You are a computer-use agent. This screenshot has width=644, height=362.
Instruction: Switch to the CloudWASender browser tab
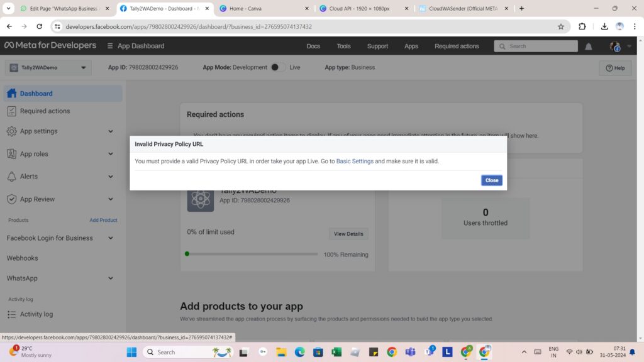(463, 8)
